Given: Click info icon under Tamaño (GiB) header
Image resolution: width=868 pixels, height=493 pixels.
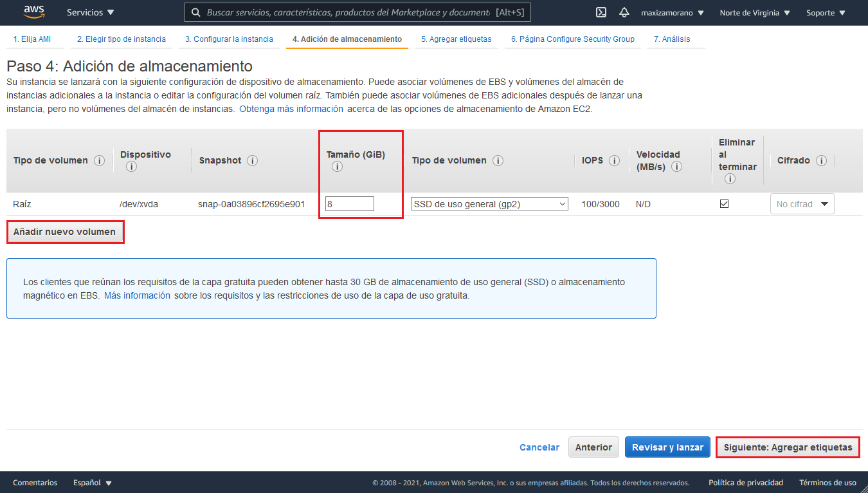Looking at the screenshot, I should click(x=337, y=167).
